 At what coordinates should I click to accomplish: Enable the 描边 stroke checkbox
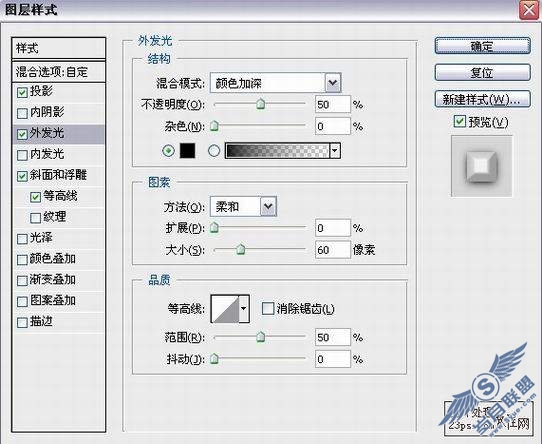[22, 322]
